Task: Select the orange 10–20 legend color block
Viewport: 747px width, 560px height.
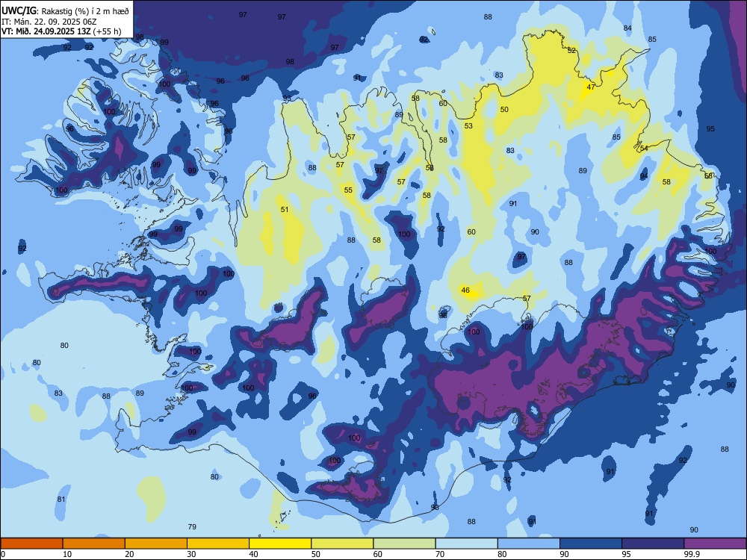Action: [x=94, y=544]
